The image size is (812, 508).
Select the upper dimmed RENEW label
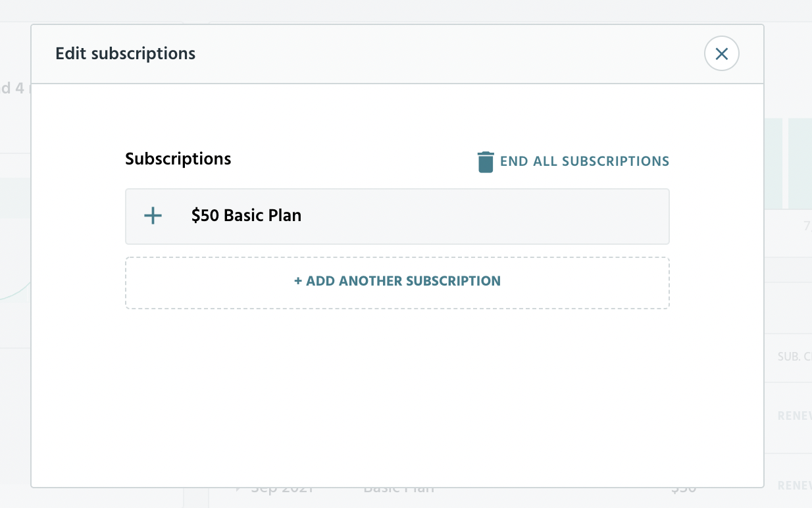point(794,416)
